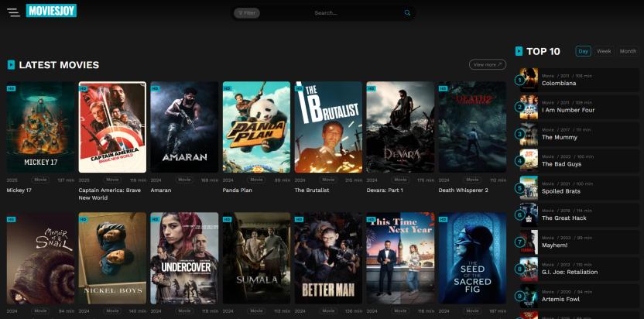Image resolution: width=644 pixels, height=319 pixels.
Task: Click View more for Latest Movies
Action: point(488,64)
